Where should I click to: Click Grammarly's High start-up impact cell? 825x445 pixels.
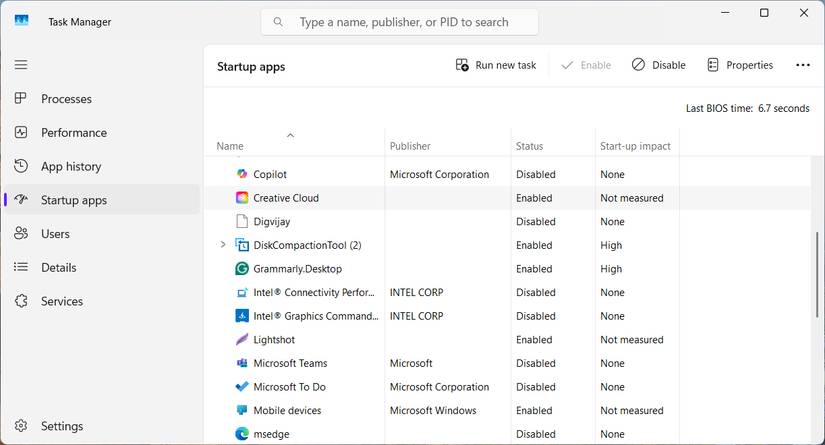coord(611,269)
